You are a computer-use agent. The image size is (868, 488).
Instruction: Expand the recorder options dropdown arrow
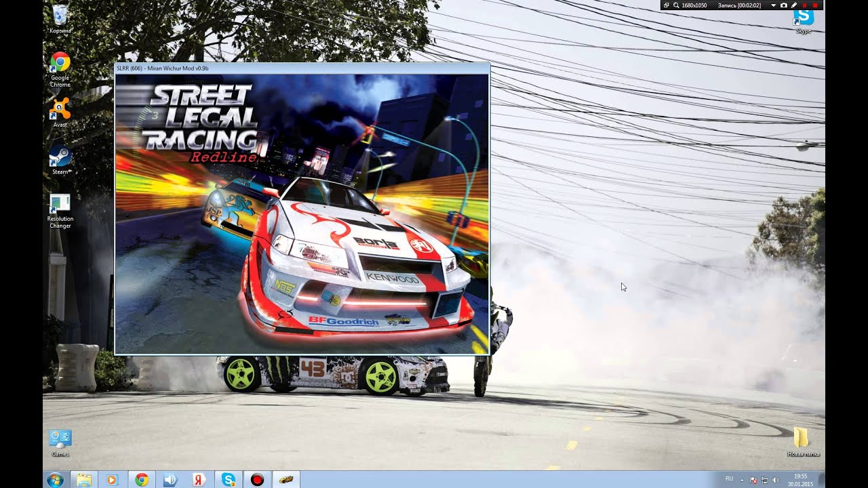click(x=774, y=5)
